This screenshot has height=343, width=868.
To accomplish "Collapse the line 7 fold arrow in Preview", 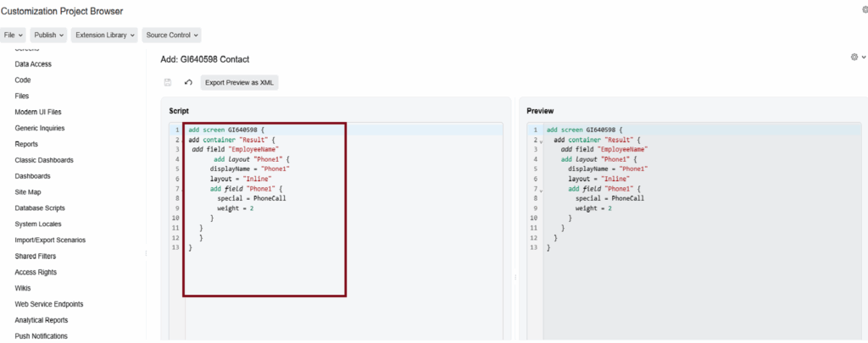I will (541, 191).
